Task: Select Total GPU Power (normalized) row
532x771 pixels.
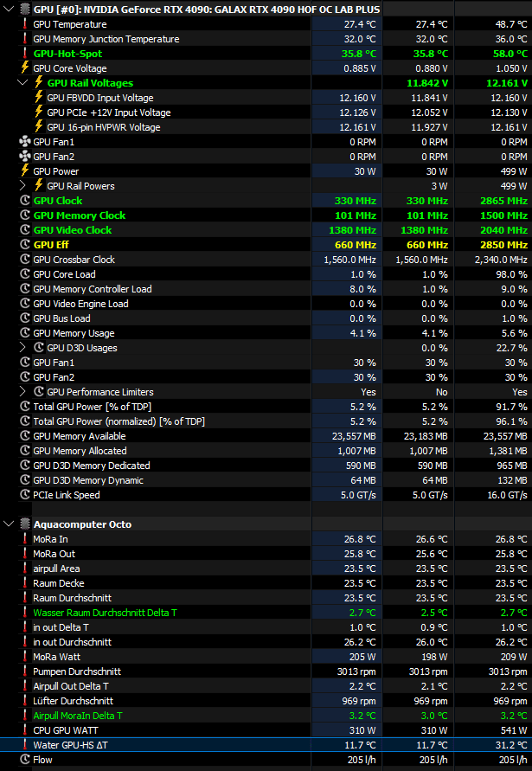Action: click(266, 421)
